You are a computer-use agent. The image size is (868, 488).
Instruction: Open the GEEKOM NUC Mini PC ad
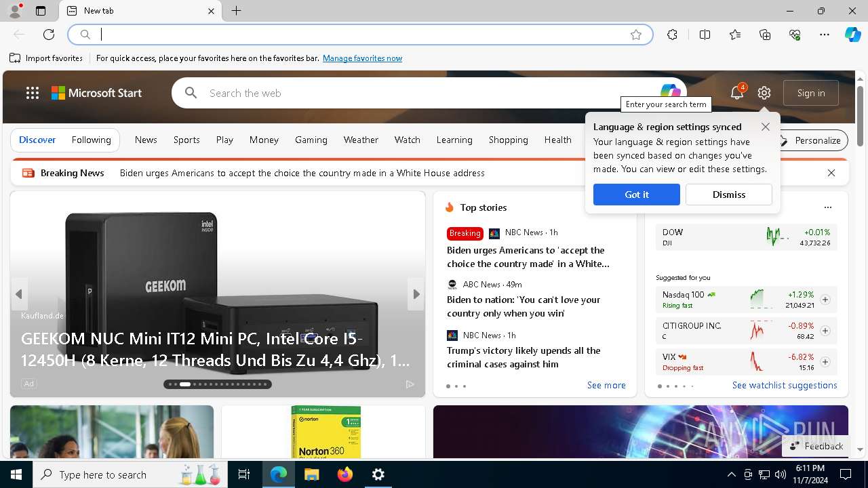[x=217, y=294]
